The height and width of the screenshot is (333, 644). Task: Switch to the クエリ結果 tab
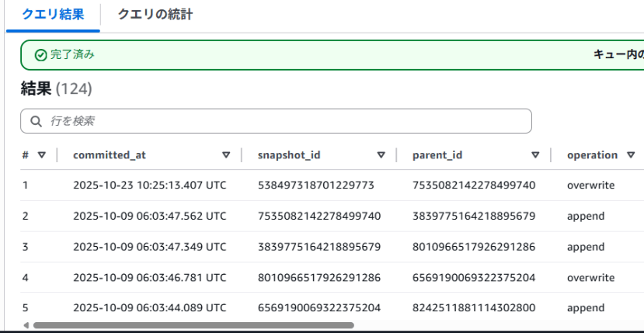pos(53,15)
